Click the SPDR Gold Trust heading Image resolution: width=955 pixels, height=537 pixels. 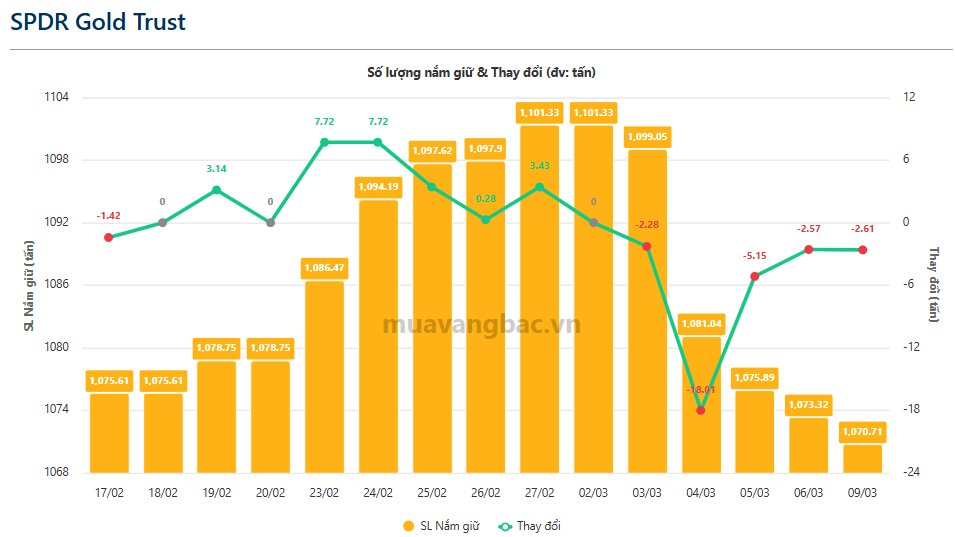click(x=98, y=22)
